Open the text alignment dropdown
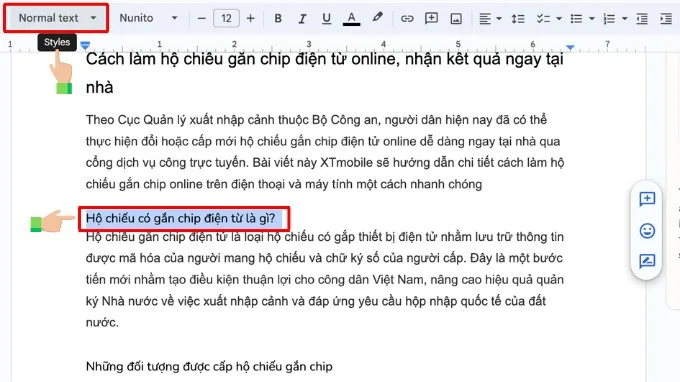This screenshot has height=382, width=680. click(490, 18)
